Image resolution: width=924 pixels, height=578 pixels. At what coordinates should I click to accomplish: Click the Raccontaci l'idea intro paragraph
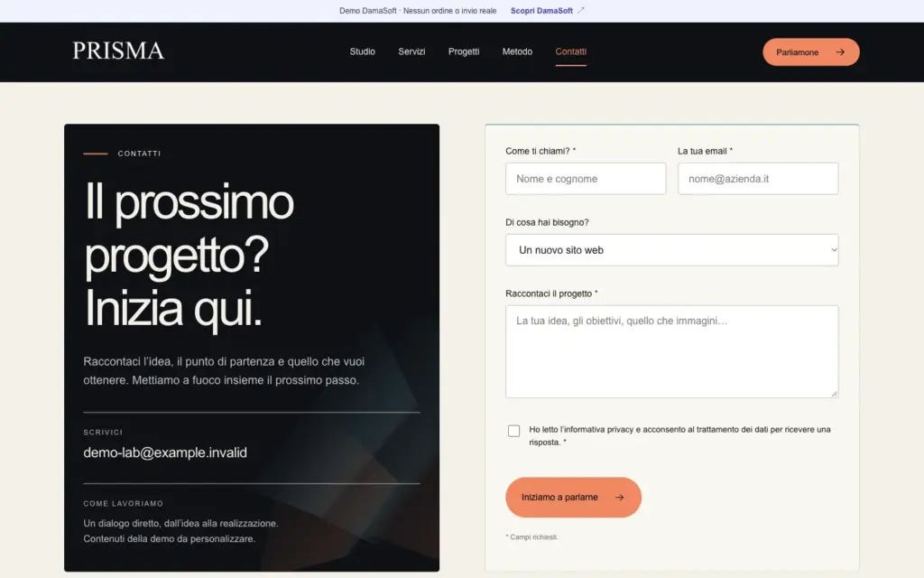[224, 371]
